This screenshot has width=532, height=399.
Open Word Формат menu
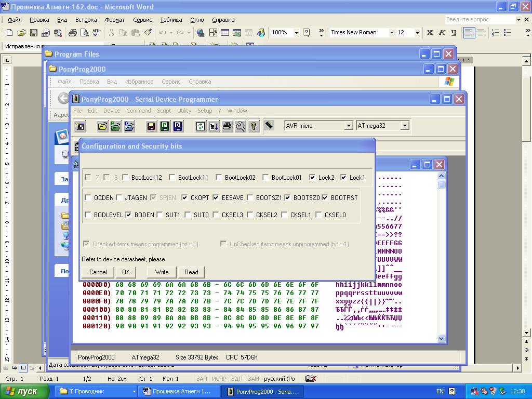[115, 20]
